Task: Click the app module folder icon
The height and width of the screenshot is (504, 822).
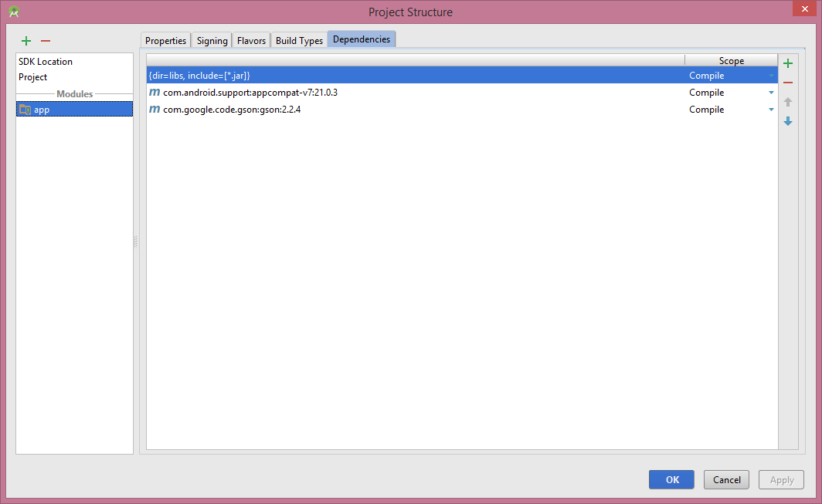Action: click(x=23, y=109)
